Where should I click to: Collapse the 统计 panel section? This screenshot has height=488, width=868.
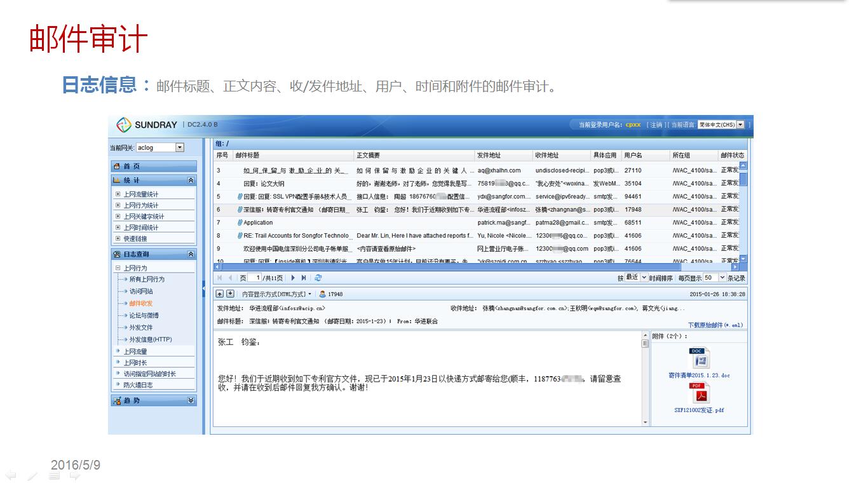pyautogui.click(x=191, y=180)
